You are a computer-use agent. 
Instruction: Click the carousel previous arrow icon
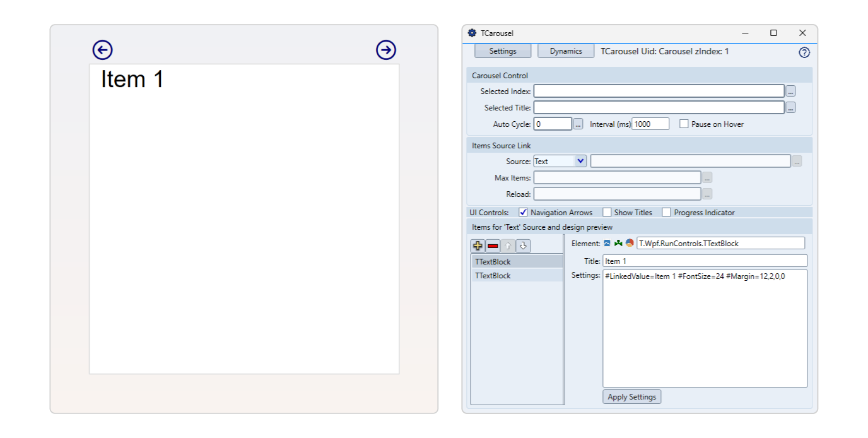click(102, 50)
